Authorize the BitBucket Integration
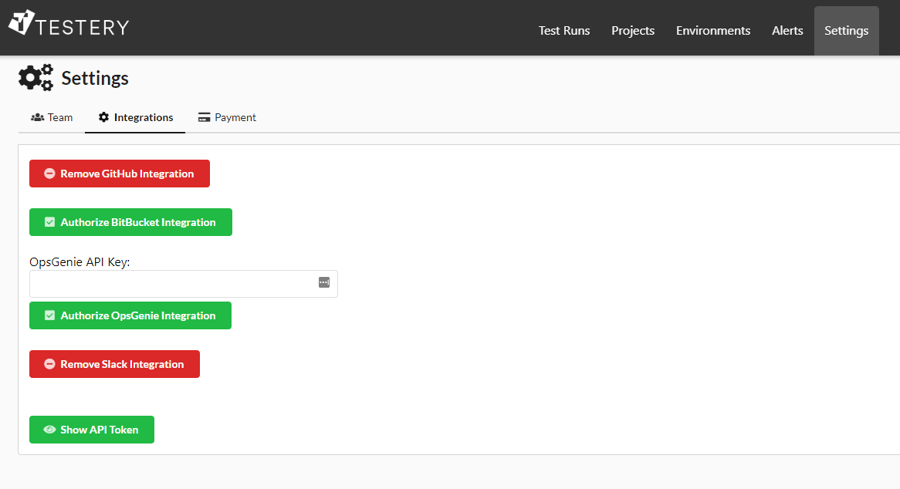Image resolution: width=900 pixels, height=489 pixels. pyautogui.click(x=130, y=222)
